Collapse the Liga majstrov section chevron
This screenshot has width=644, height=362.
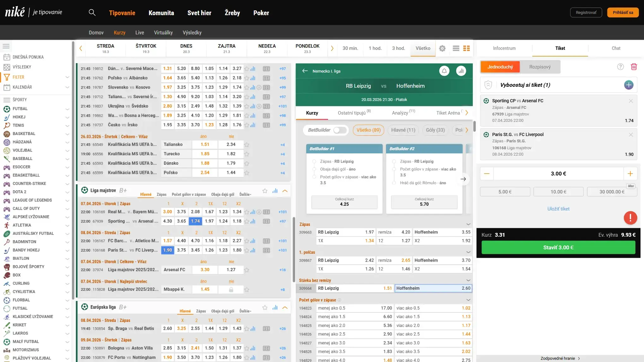click(285, 190)
